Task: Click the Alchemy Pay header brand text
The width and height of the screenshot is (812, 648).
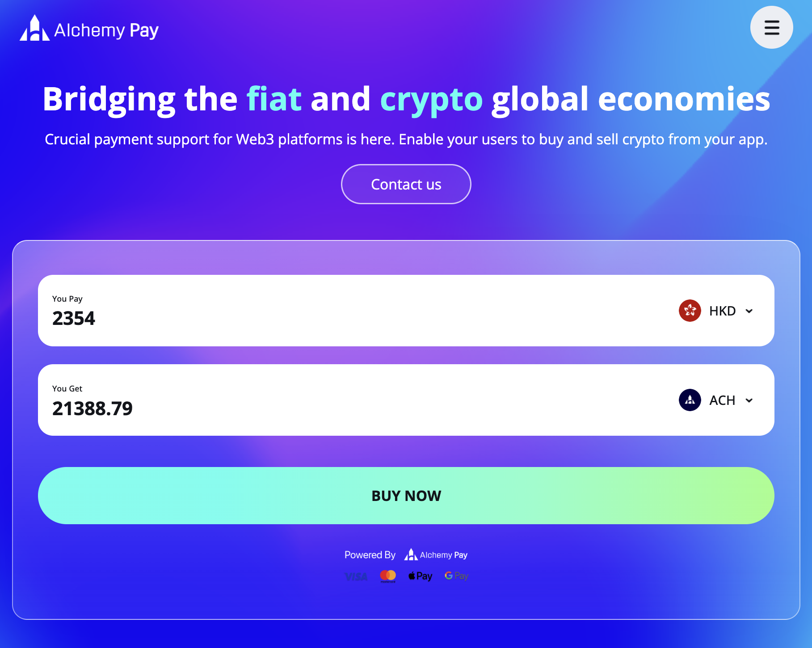Action: tap(106, 30)
